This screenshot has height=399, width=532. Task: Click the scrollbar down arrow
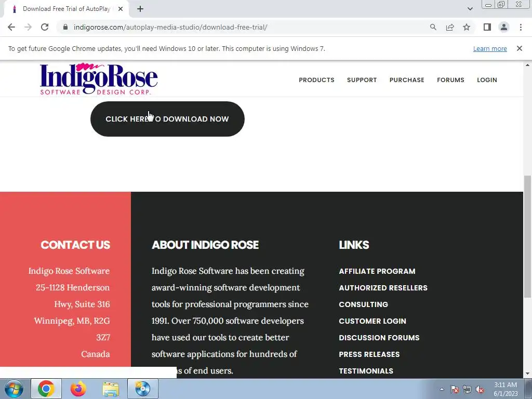(527, 374)
